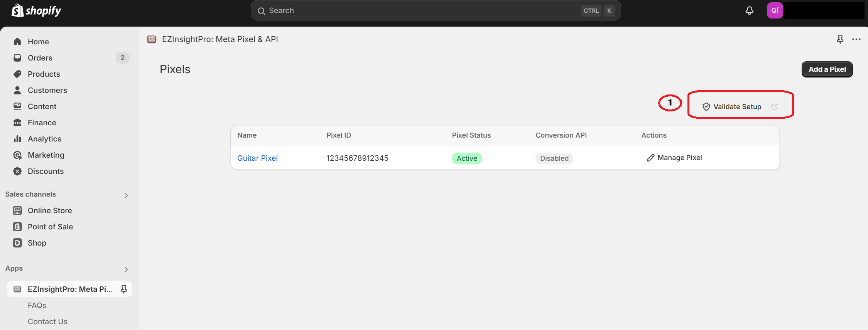Pin the app using header pin icon
868x330 pixels.
point(840,39)
